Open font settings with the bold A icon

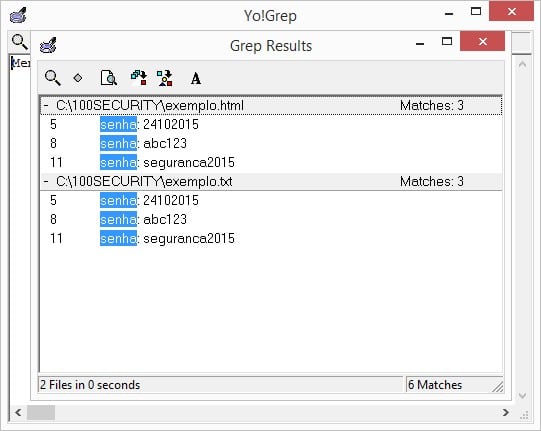point(196,78)
